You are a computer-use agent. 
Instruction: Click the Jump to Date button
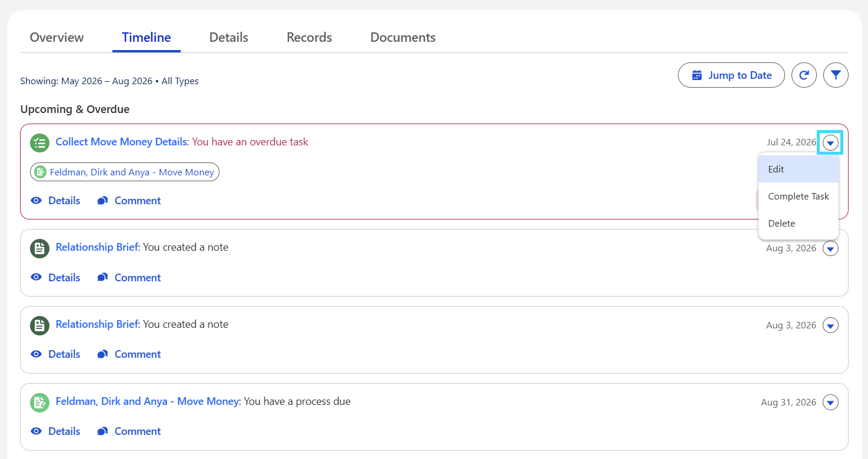coord(731,75)
